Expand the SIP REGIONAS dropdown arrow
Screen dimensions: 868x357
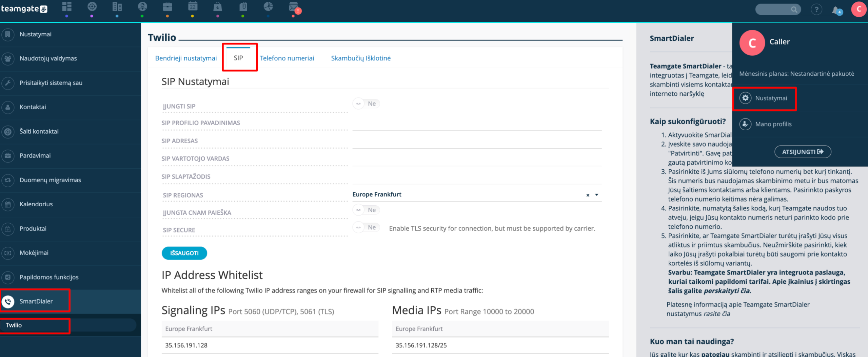[597, 195]
